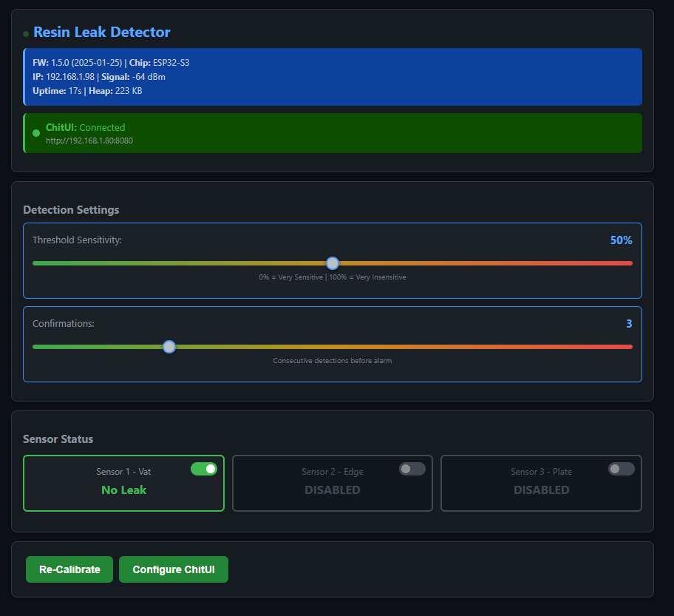Click the green ChitUI connection indicator dot
674x616 pixels.
tap(35, 133)
